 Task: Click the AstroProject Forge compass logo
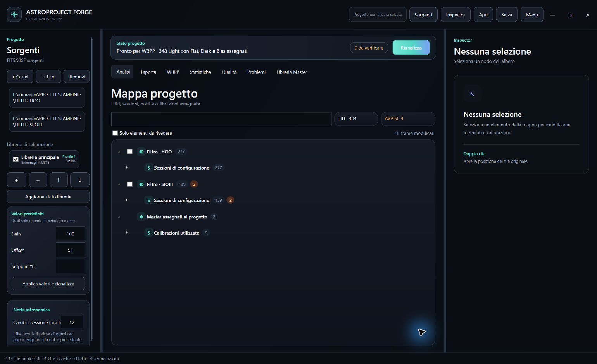(14, 15)
